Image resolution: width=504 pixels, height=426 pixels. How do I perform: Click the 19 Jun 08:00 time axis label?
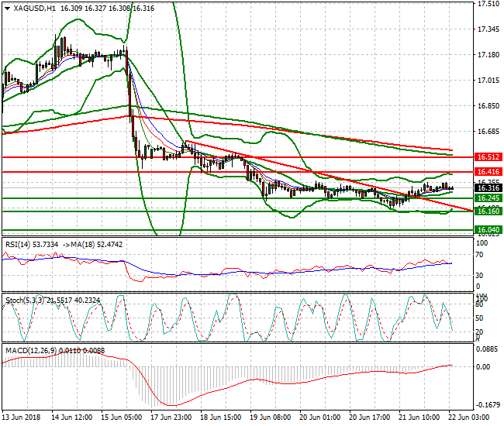[271, 417]
